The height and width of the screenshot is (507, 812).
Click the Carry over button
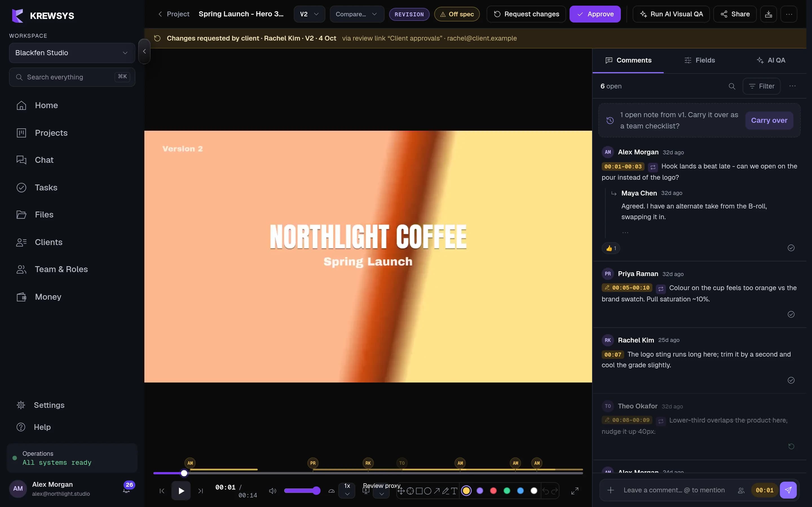pyautogui.click(x=769, y=120)
